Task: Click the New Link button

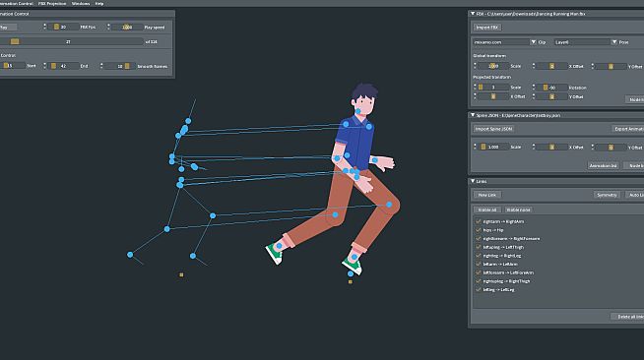Action: 487,195
